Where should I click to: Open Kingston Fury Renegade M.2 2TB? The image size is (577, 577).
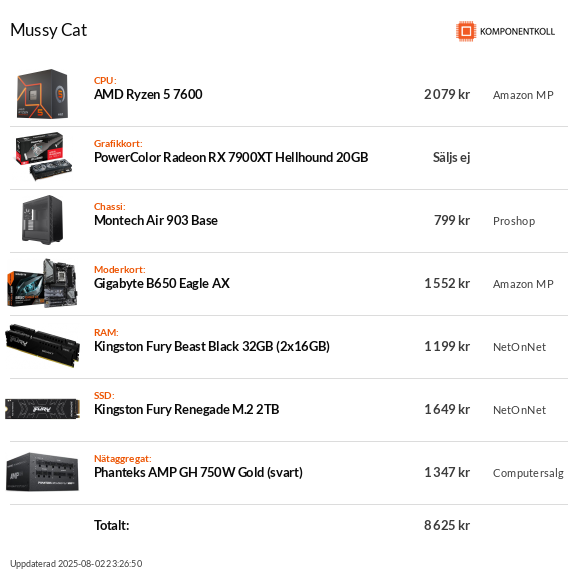(x=187, y=410)
